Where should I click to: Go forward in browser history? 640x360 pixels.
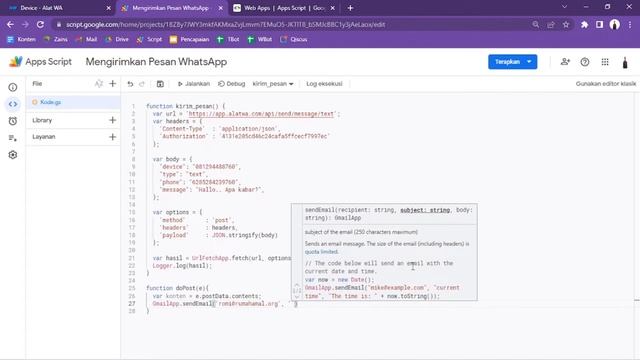click(25, 24)
